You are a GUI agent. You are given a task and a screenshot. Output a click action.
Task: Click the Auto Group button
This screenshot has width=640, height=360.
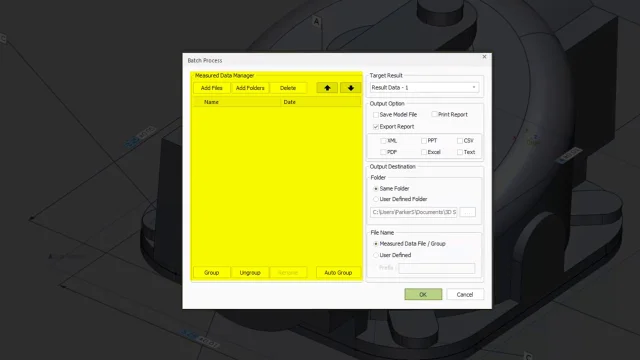tap(338, 273)
